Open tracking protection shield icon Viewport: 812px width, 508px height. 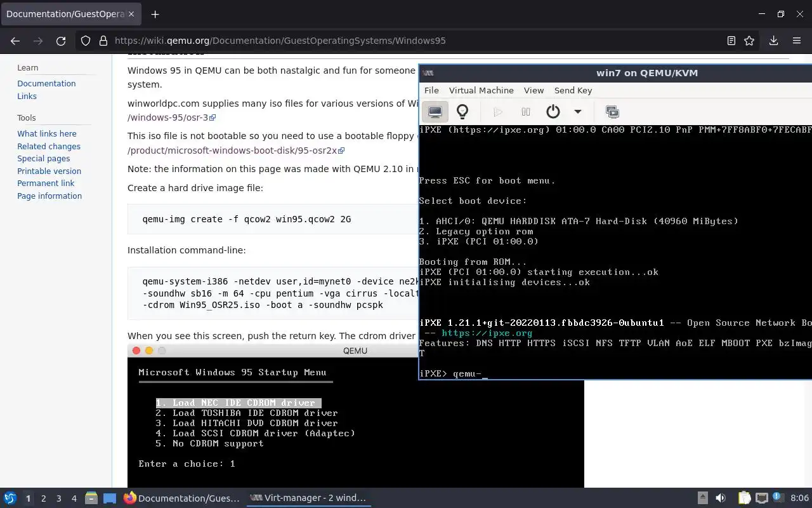click(x=87, y=41)
